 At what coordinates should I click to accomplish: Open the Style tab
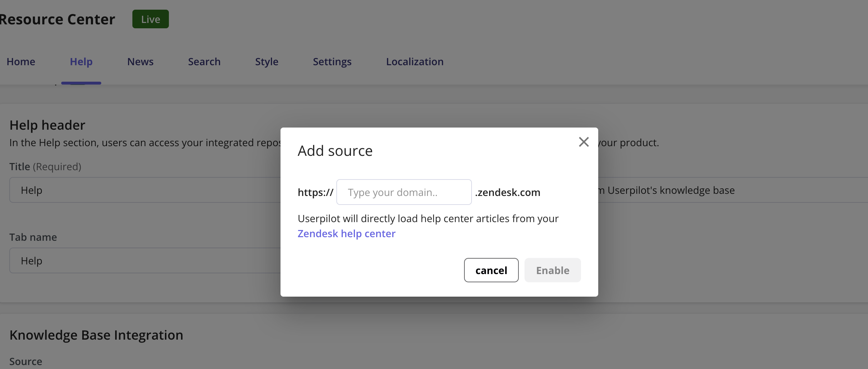(267, 62)
